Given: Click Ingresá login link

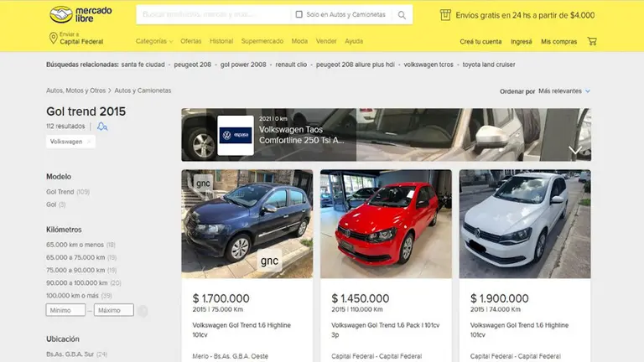Looking at the screenshot, I should point(522,41).
